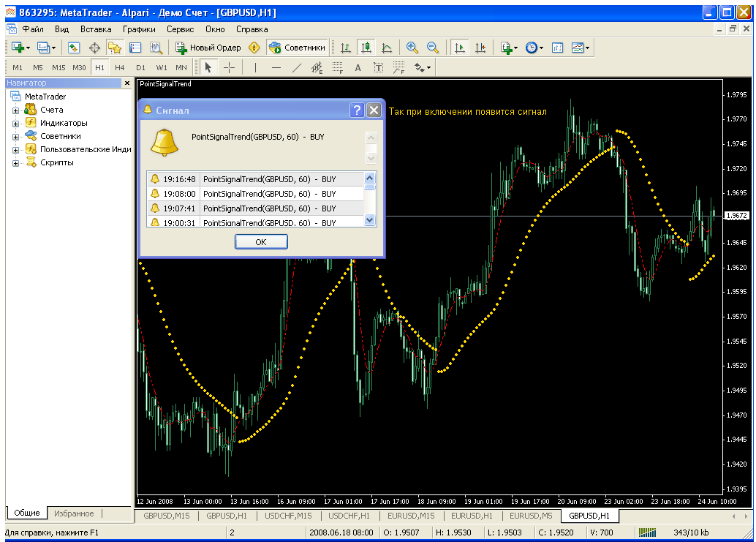This screenshot has width=756, height=542.
Task: Toggle the Советники expert advisors button
Action: point(298,48)
